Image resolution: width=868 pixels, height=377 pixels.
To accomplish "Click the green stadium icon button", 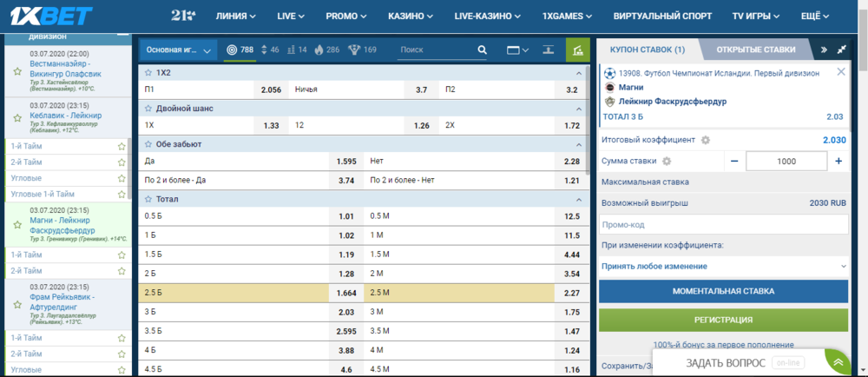I will (578, 50).
